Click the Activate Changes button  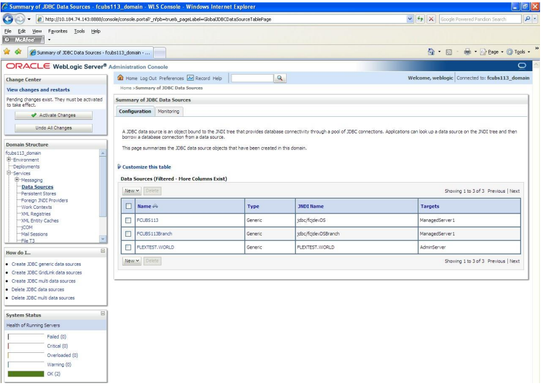(53, 115)
